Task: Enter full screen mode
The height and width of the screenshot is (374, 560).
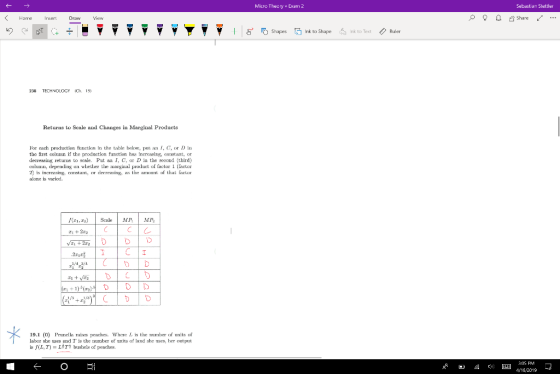Action: pyautogui.click(x=540, y=18)
